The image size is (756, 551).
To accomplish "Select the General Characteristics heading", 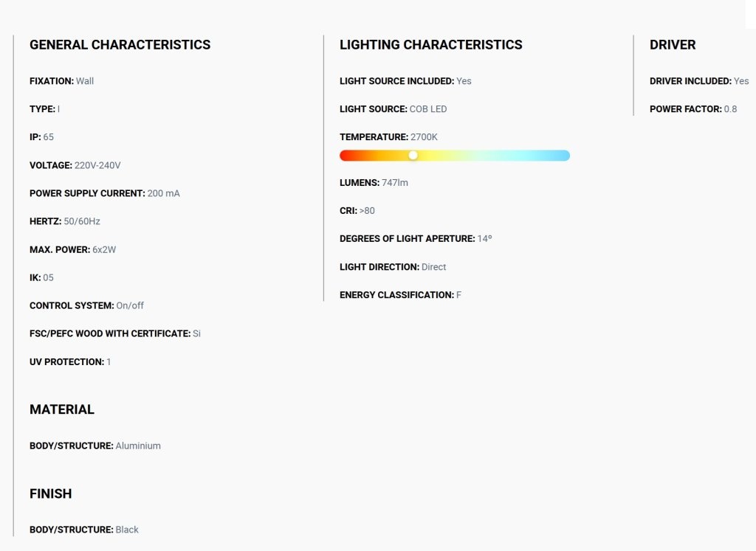I will click(120, 45).
